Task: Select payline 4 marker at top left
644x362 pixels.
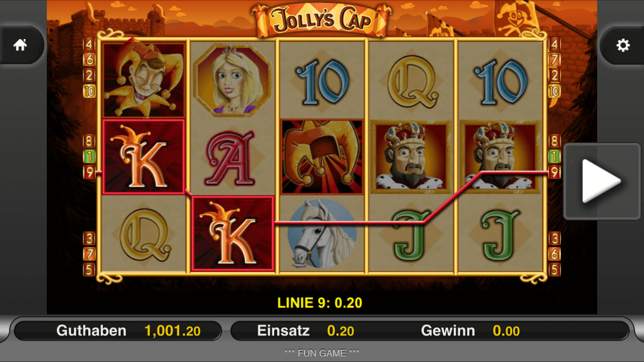Action: tap(89, 44)
